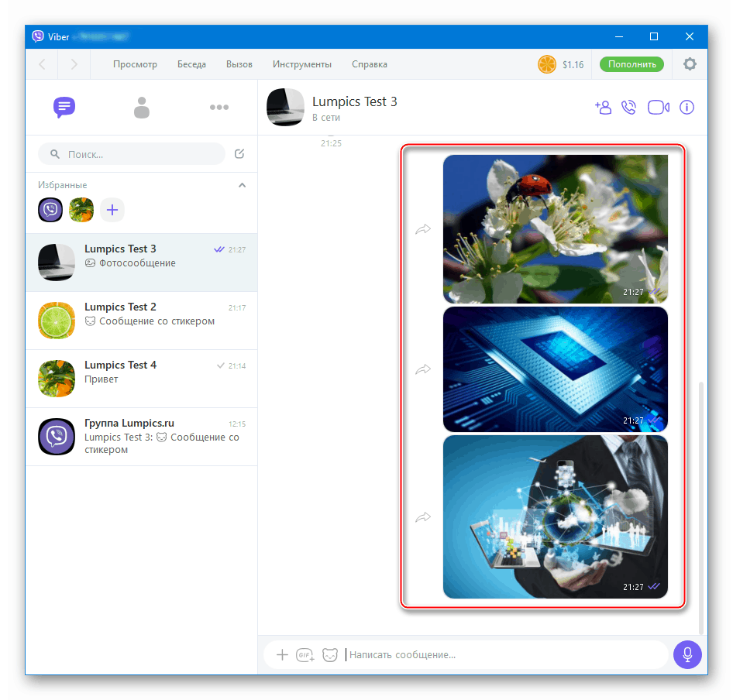The image size is (733, 700).
Task: Activate the voice message microphone
Action: coord(687,654)
